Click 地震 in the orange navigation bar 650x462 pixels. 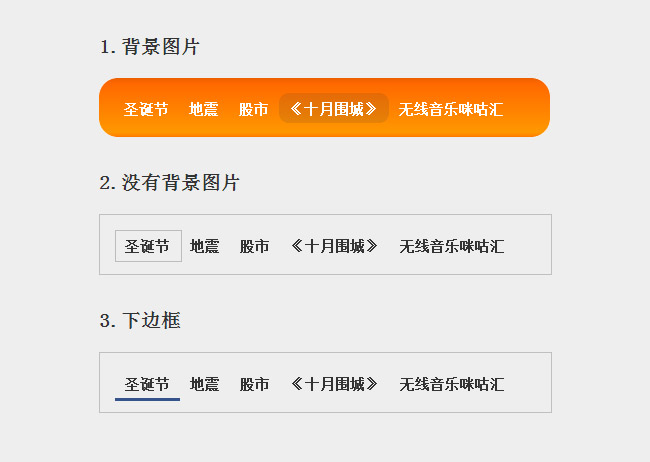tap(204, 109)
